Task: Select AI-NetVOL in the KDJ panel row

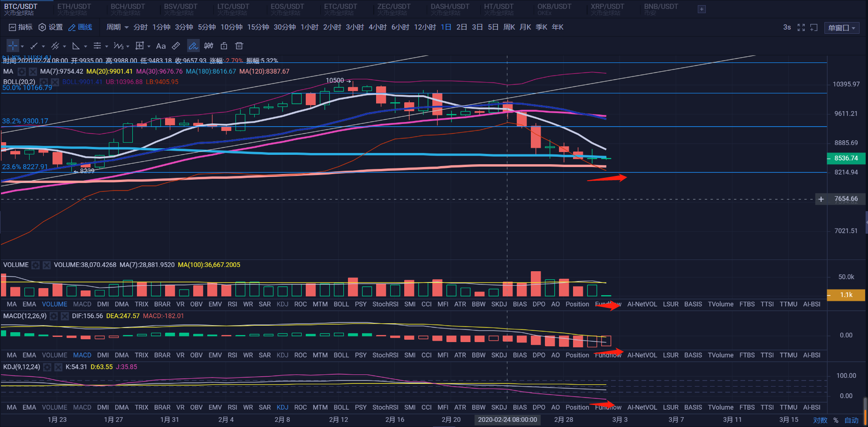Action: tap(642, 407)
